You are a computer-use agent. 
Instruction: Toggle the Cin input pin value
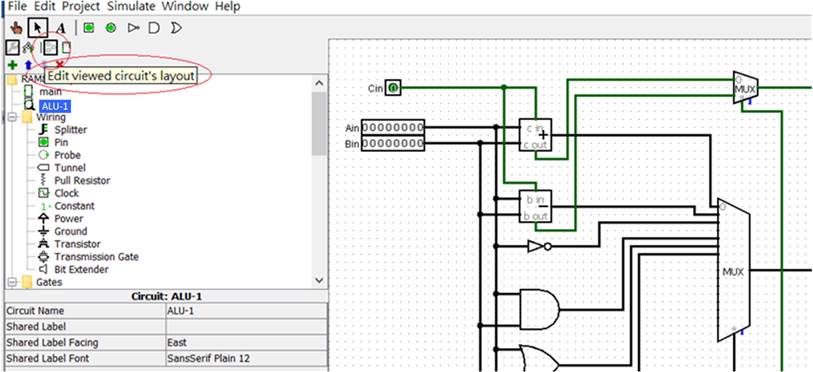(393, 89)
